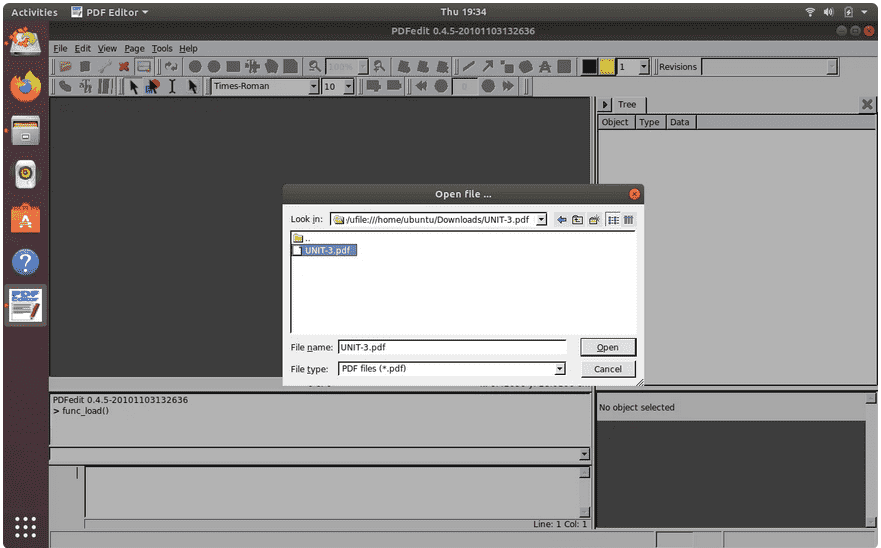Screen dimensions: 881x548
Task: Click the Type column header
Action: click(x=650, y=122)
